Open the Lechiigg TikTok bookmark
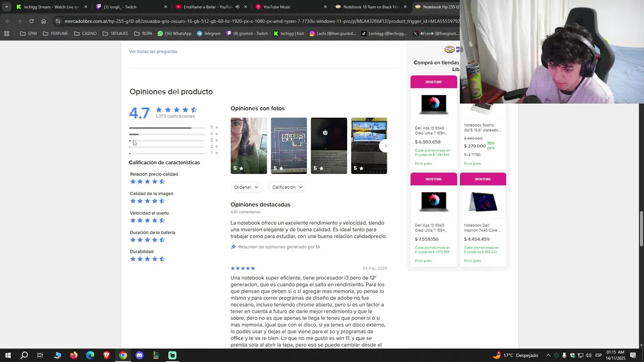 tap(384, 34)
